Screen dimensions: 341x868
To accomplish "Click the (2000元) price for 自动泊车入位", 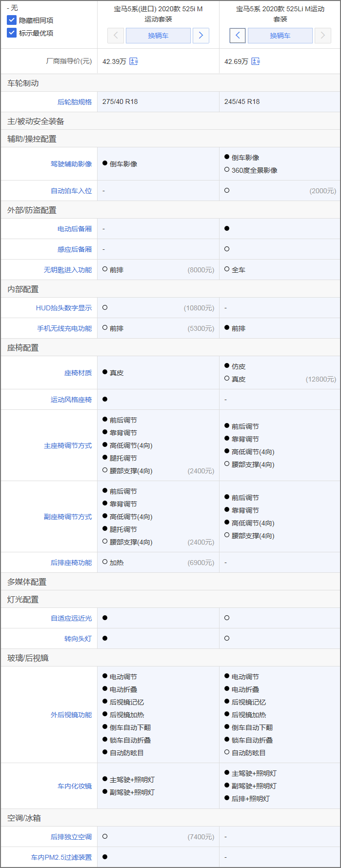I will point(323,191).
